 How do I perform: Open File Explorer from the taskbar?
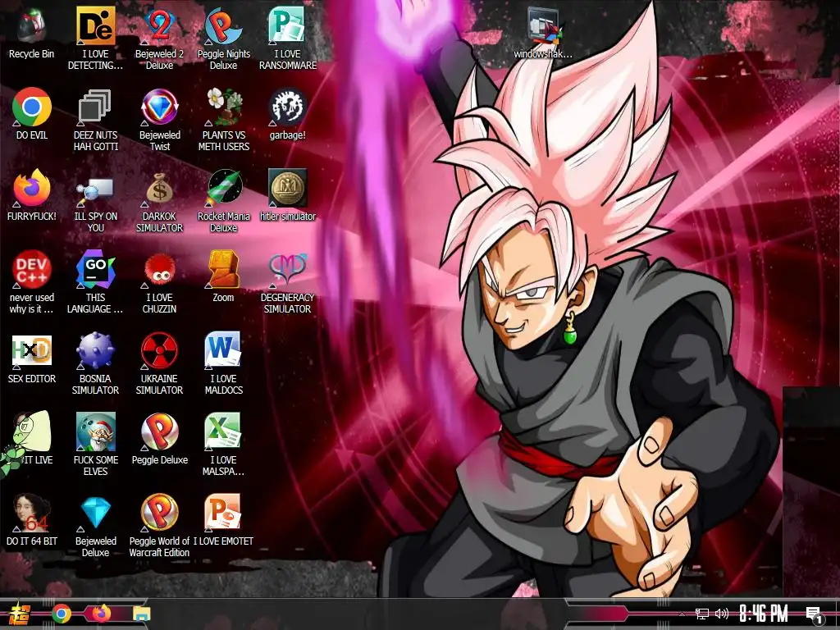click(x=141, y=614)
